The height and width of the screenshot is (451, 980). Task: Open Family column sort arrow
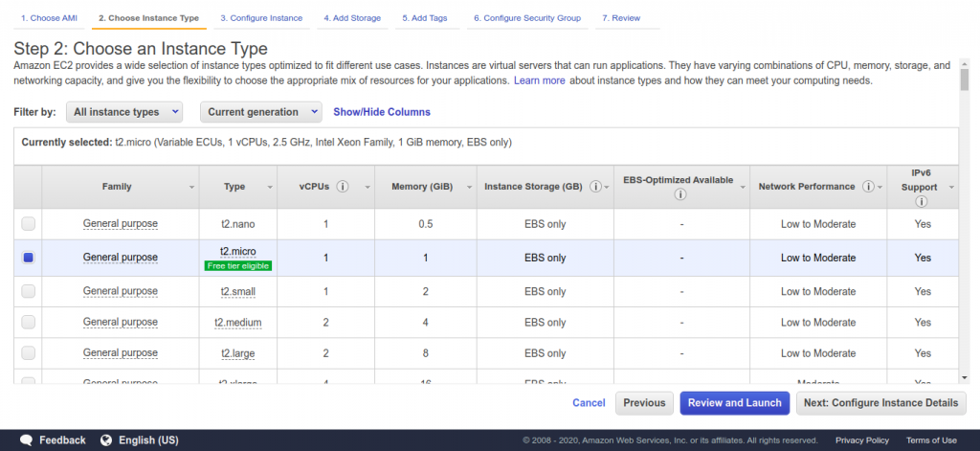191,188
